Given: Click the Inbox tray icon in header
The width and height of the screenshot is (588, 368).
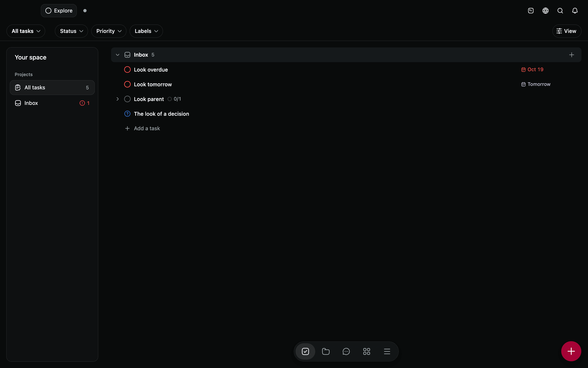Looking at the screenshot, I should 127,55.
